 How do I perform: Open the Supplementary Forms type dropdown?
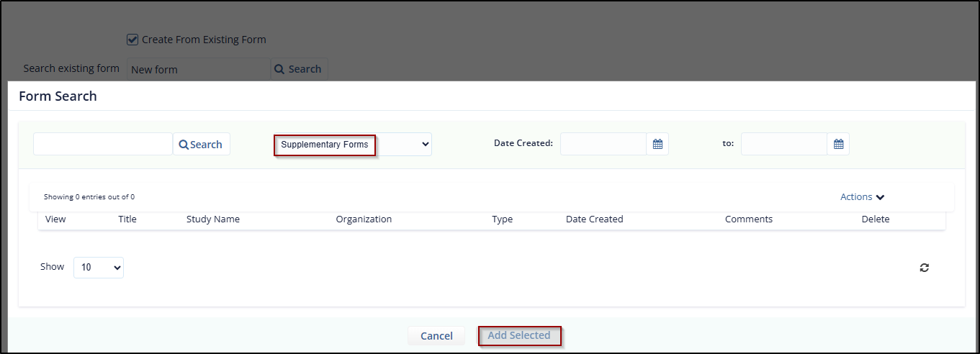pyautogui.click(x=353, y=145)
